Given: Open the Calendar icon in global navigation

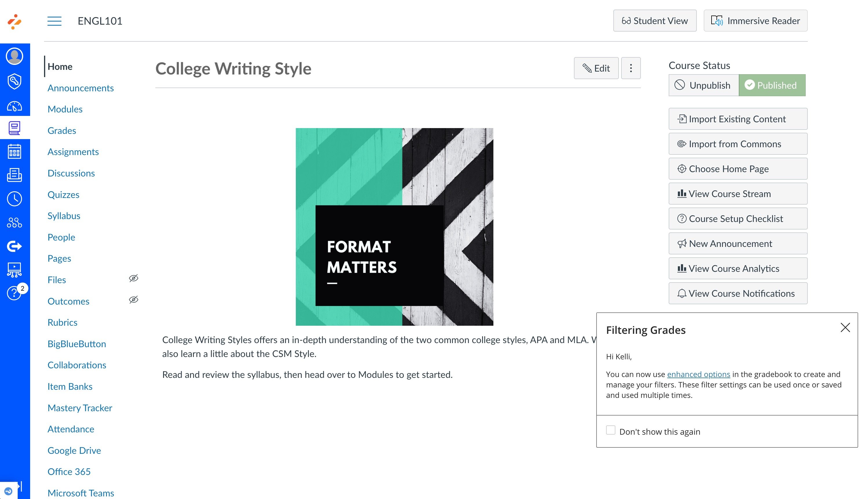Looking at the screenshot, I should [14, 151].
